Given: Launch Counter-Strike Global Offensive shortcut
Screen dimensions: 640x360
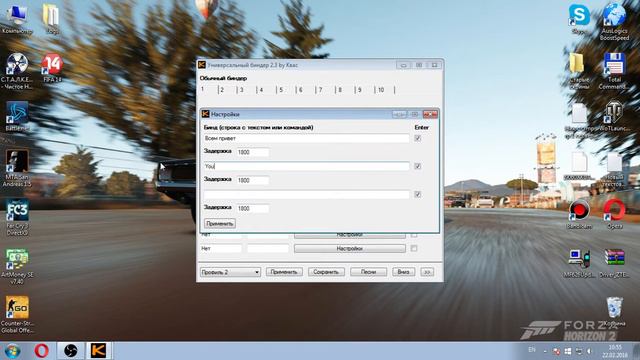Looking at the screenshot, I should 17,315.
